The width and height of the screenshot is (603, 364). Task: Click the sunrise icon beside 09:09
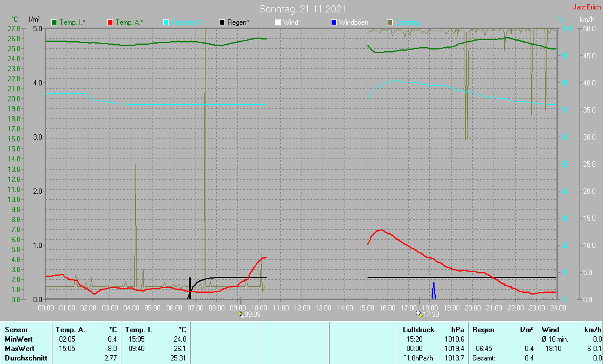241,315
